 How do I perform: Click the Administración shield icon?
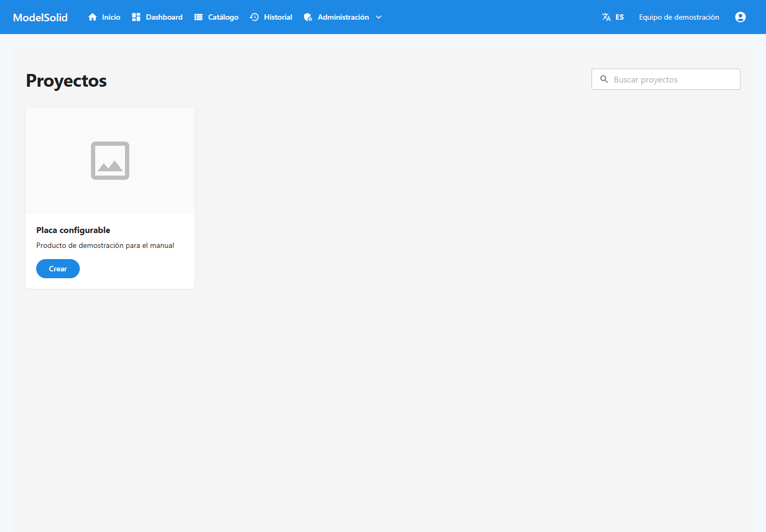tap(308, 17)
